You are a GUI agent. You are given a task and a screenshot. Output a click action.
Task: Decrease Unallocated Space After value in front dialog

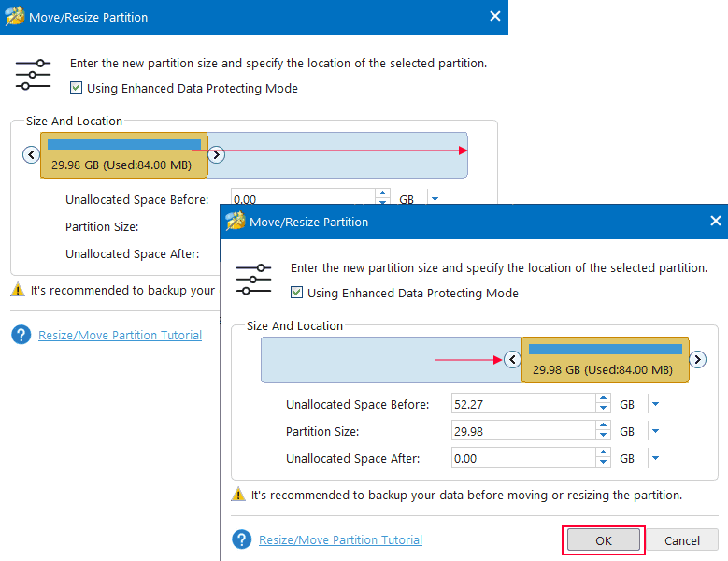[x=603, y=463]
